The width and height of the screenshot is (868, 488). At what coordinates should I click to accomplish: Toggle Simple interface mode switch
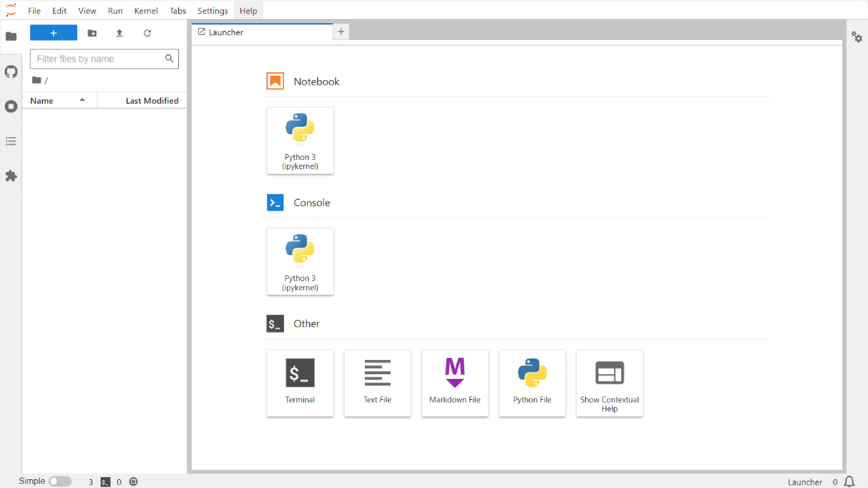click(x=60, y=481)
